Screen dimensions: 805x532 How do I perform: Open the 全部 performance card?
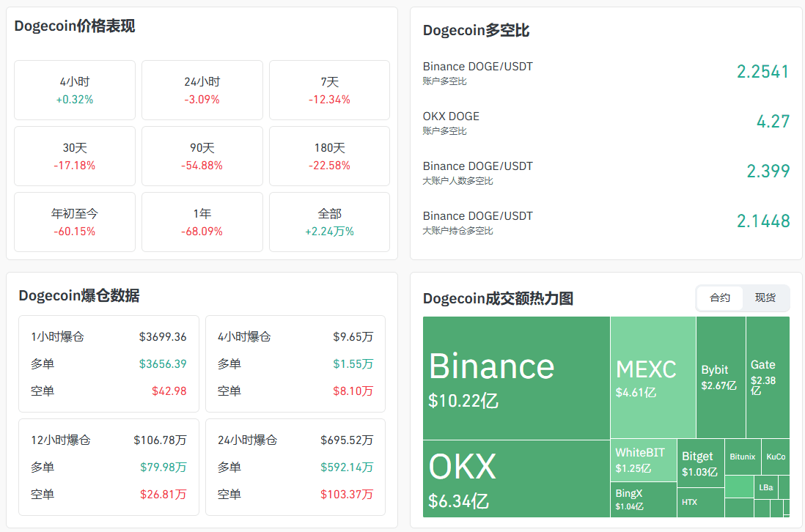[330, 222]
